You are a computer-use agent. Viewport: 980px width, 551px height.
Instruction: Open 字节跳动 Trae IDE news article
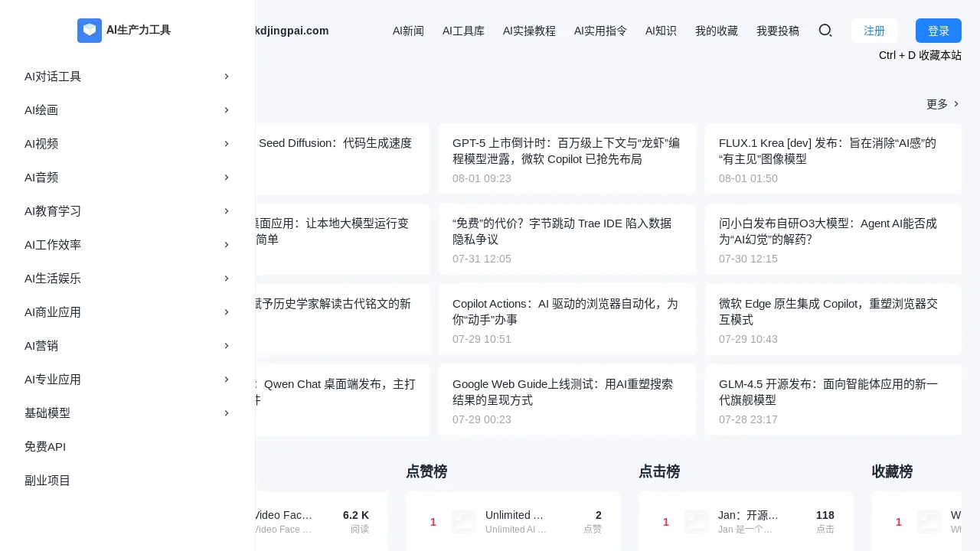(567, 240)
